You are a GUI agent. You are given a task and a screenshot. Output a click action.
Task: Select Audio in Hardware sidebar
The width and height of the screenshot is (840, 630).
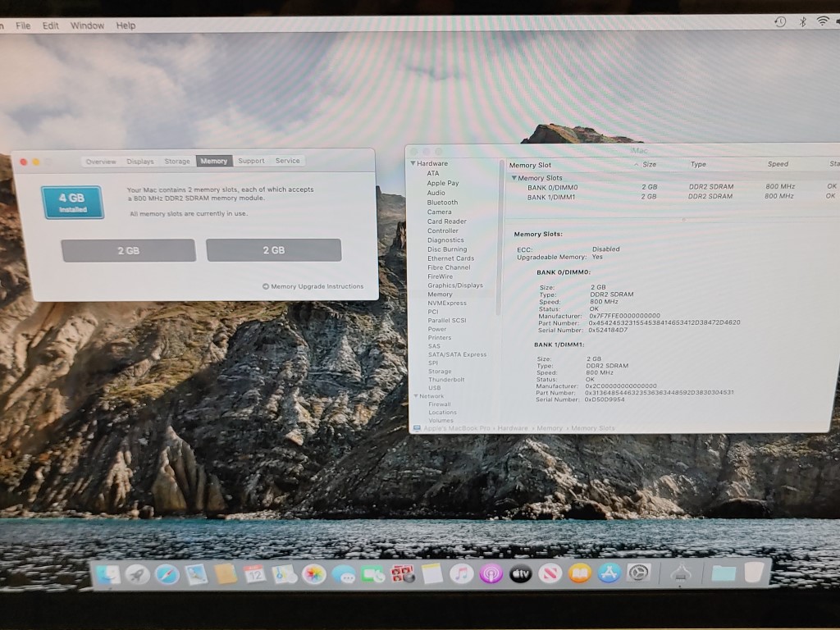[436, 193]
